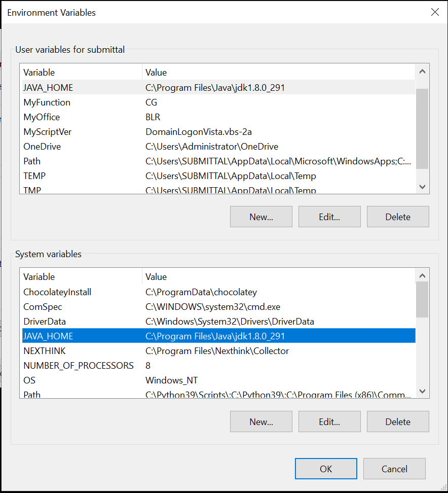Click Edit under user variables
Image resolution: width=448 pixels, height=493 pixels.
pyautogui.click(x=329, y=217)
